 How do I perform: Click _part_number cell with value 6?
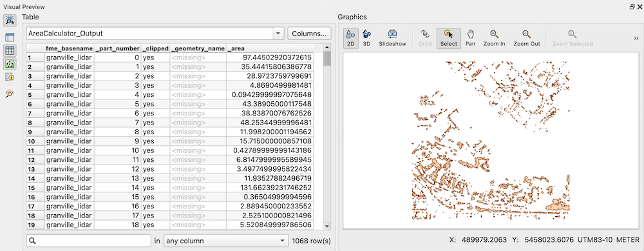pos(117,113)
